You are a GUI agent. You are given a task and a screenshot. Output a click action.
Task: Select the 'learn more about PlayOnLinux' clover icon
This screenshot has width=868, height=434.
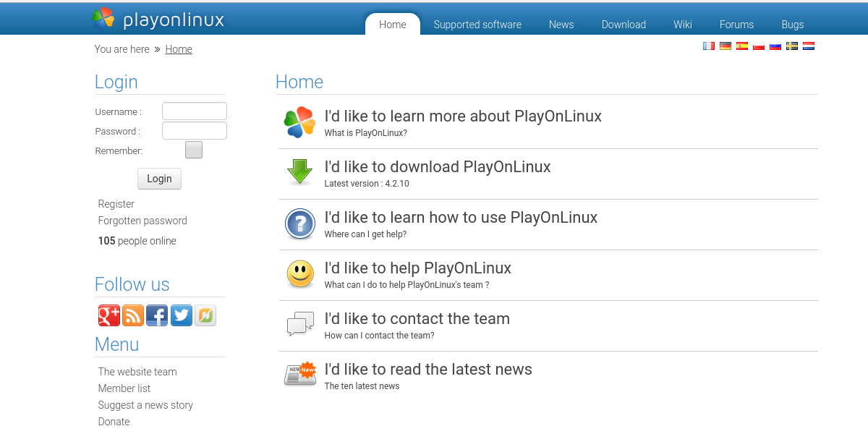pos(299,122)
